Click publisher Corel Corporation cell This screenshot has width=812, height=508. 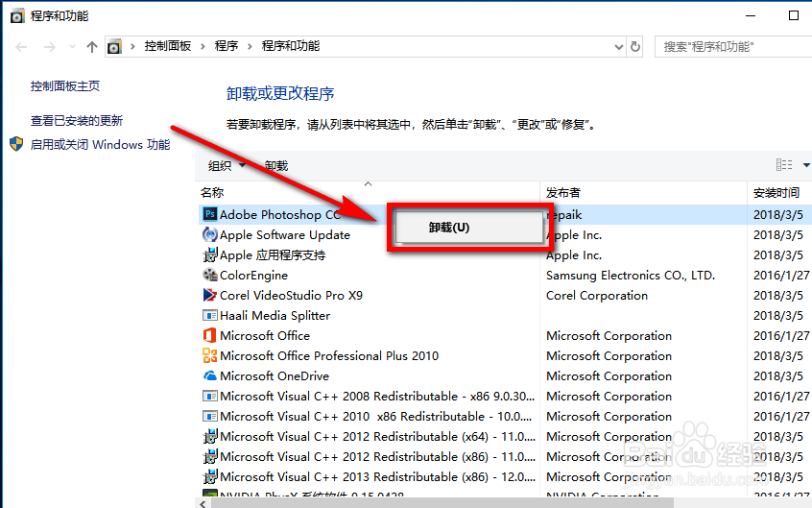click(597, 296)
